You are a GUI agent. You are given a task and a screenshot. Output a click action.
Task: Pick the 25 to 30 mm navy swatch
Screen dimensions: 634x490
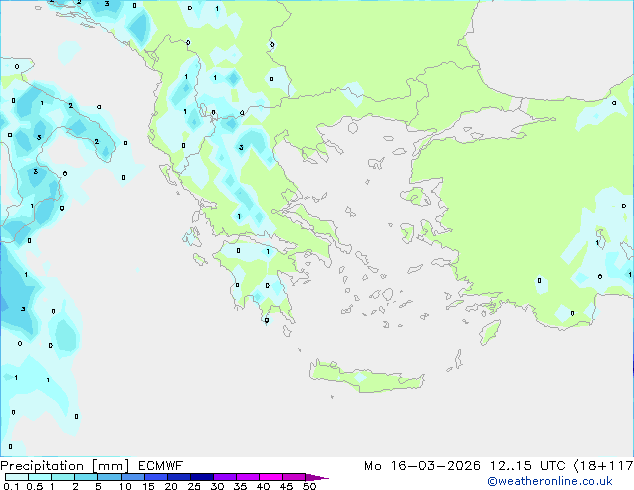point(202,477)
